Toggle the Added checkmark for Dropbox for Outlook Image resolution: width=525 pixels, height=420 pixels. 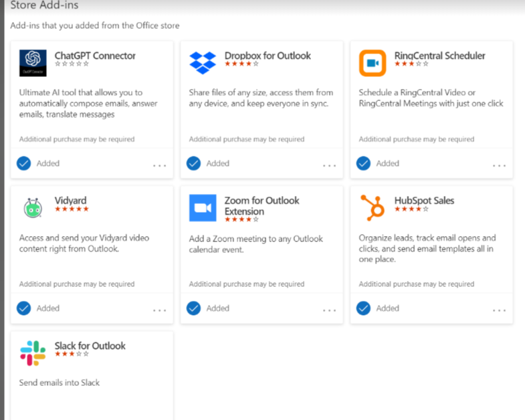point(193,163)
